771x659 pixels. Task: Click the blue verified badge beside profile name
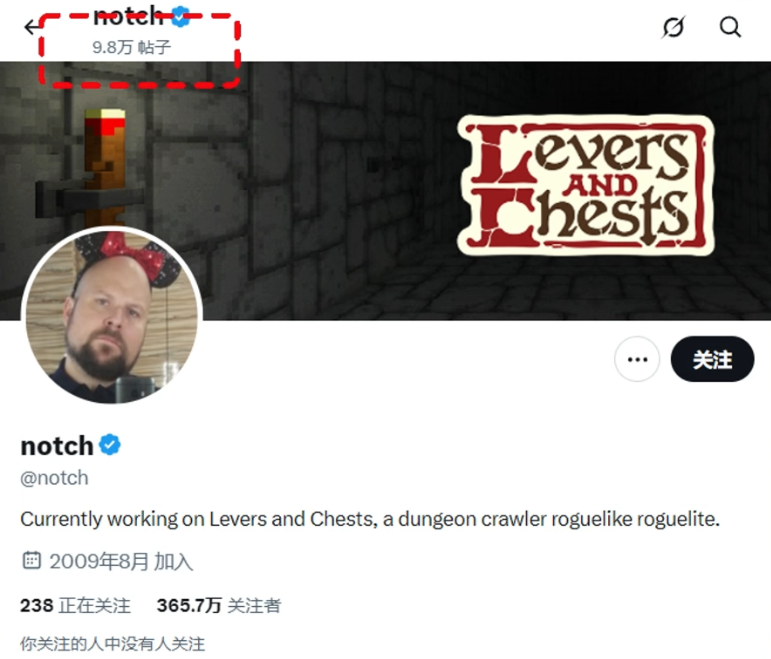[x=110, y=445]
